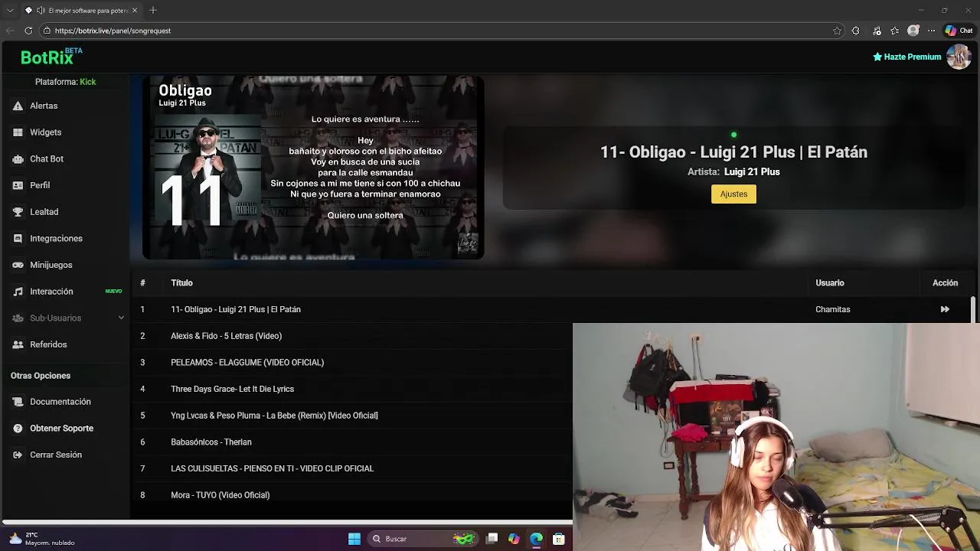Open the Integraciones section
980x551 pixels.
coord(56,239)
